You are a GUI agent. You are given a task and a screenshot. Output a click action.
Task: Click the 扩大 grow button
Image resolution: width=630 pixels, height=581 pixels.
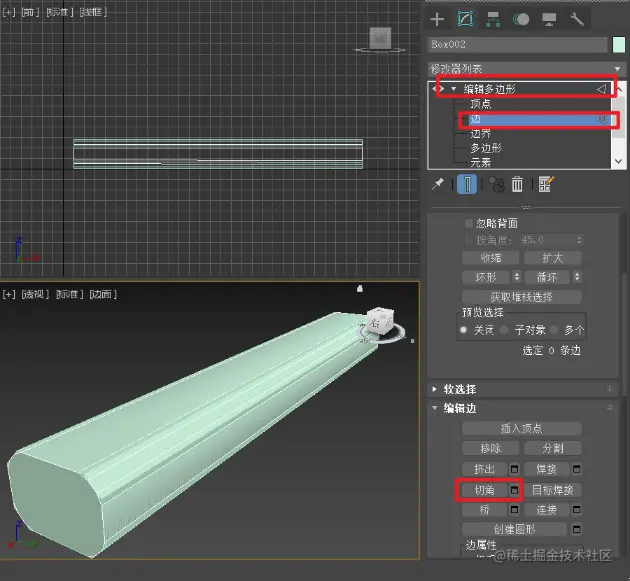point(553,258)
